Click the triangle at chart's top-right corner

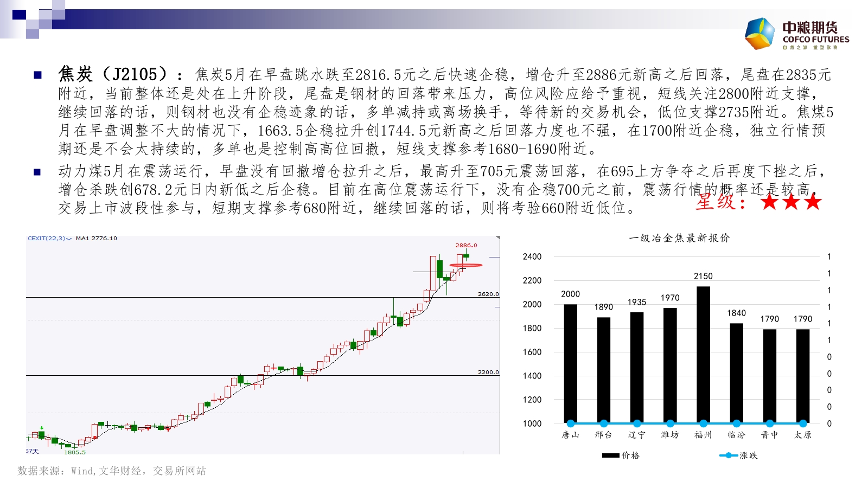[497, 238]
